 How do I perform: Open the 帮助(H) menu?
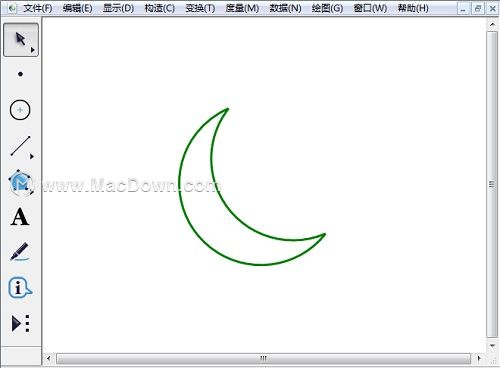click(x=413, y=8)
